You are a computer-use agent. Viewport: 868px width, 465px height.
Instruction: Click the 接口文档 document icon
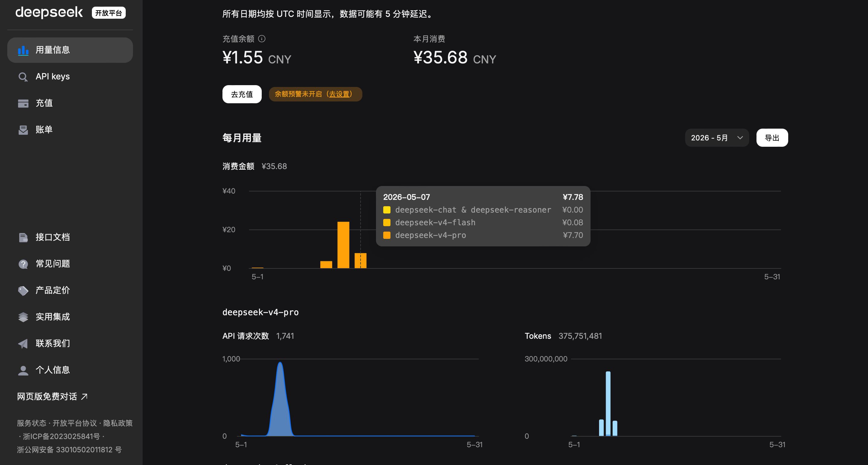23,237
